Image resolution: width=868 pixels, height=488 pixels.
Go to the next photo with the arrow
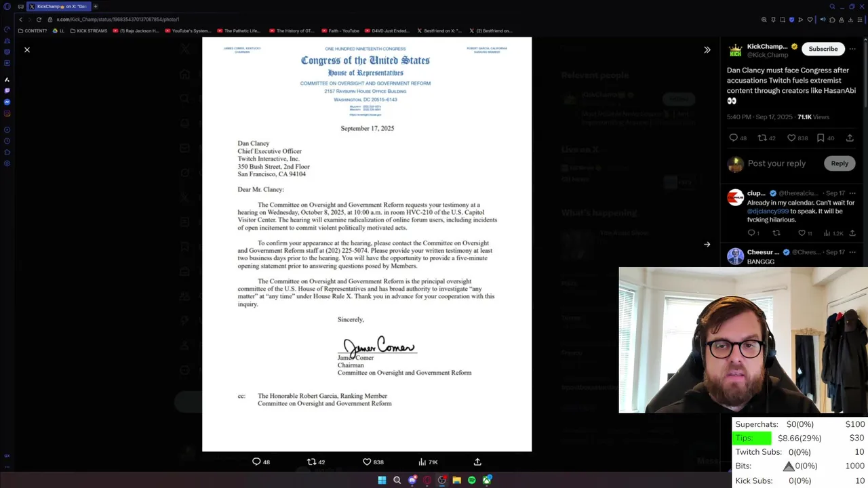pos(707,245)
